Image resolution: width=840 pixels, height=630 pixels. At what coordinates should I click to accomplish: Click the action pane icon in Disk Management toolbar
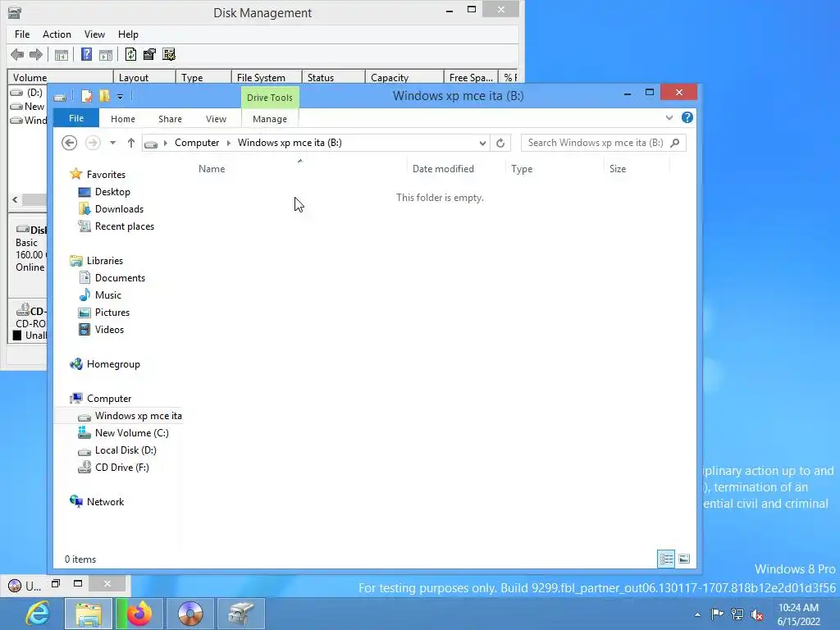[106, 54]
